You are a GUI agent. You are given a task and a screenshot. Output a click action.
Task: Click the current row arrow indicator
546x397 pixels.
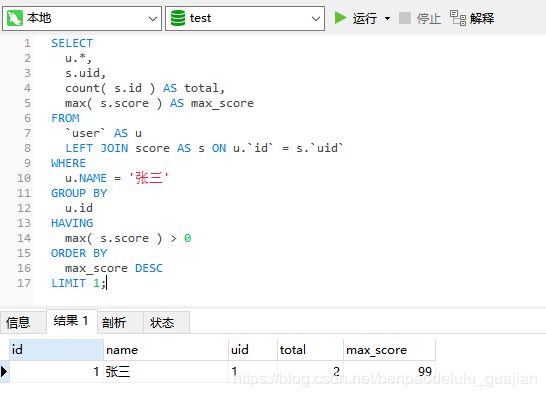click(x=4, y=372)
